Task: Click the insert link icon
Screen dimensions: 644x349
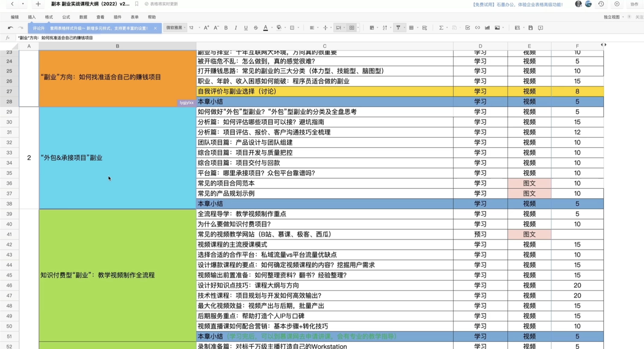Action: (478, 28)
